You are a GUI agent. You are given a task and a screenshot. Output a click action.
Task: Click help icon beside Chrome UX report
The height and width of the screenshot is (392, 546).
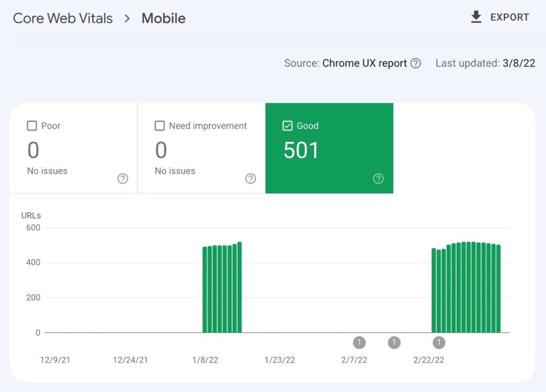coord(415,63)
